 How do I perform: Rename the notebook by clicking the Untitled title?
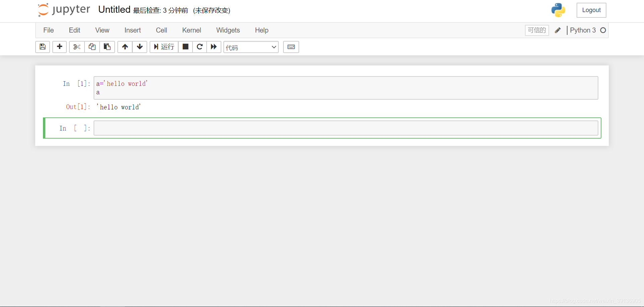click(x=114, y=10)
